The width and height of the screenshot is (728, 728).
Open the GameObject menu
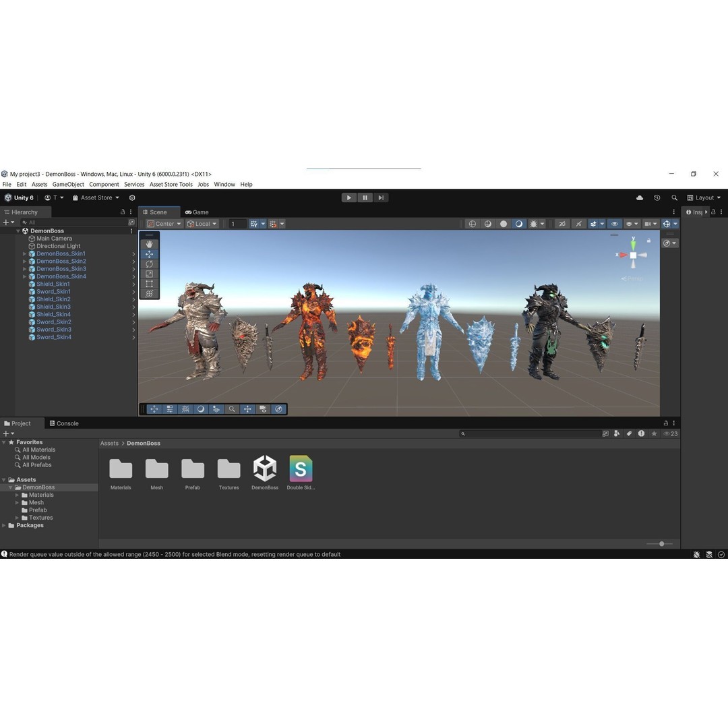tap(68, 184)
